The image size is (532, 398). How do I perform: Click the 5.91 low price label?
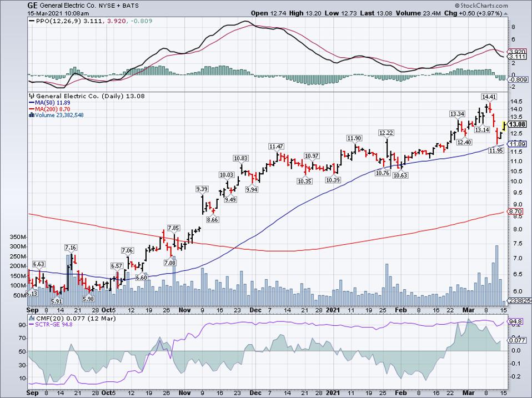[57, 301]
